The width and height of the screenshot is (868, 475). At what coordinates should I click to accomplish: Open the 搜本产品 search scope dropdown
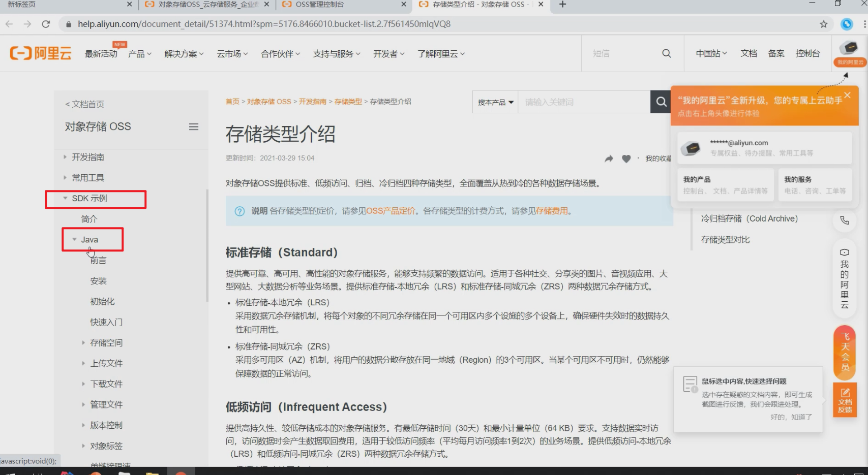(495, 102)
